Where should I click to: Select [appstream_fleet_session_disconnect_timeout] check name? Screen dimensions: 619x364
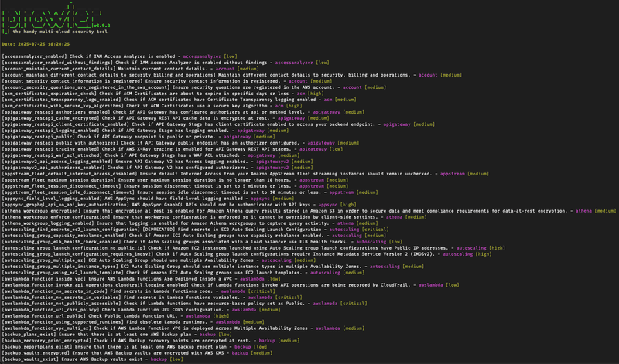tap(61, 186)
